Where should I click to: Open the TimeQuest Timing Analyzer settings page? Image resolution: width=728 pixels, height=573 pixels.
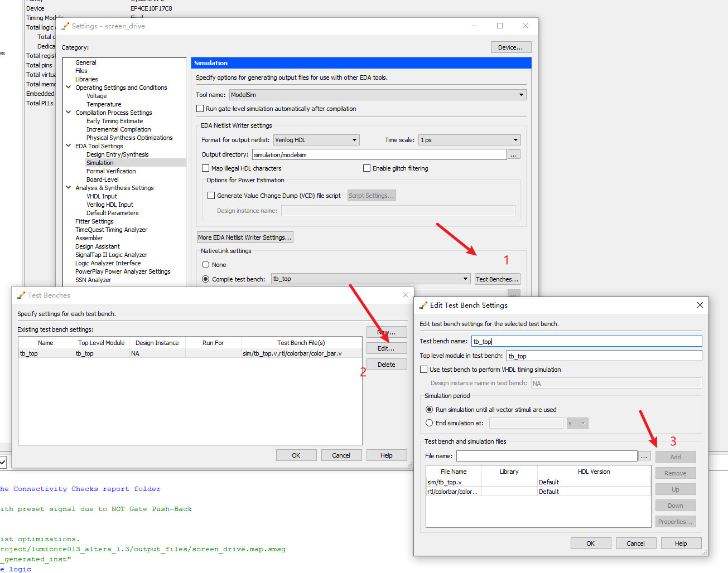click(x=110, y=229)
